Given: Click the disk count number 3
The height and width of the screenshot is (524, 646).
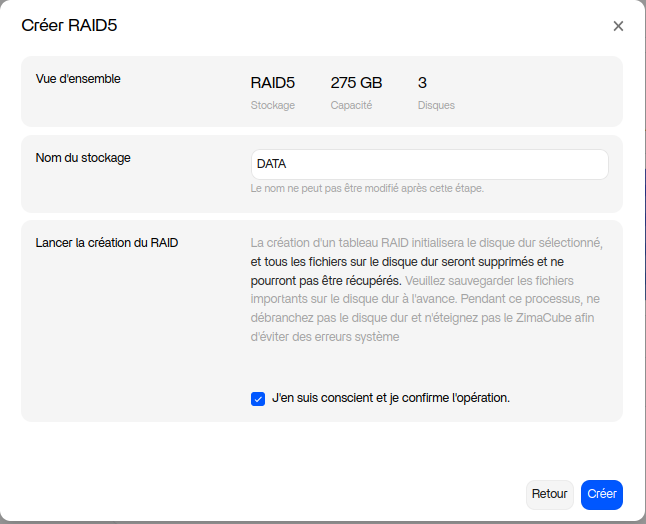Looking at the screenshot, I should pyautogui.click(x=422, y=83).
